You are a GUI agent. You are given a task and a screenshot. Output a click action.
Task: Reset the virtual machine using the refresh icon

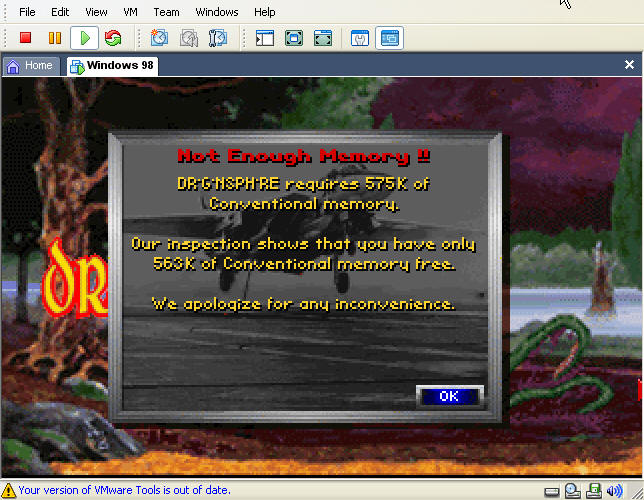[113, 38]
